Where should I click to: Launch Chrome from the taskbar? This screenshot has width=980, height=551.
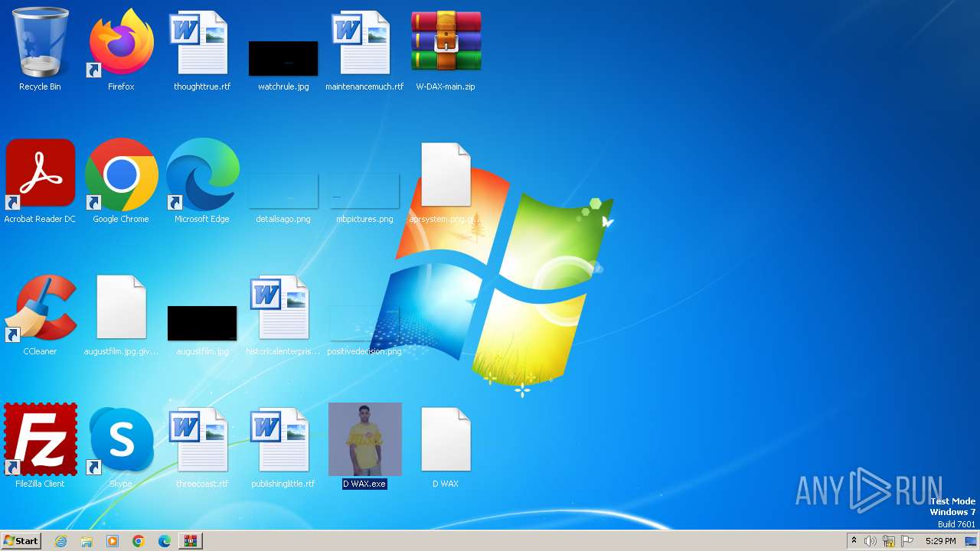click(x=139, y=541)
